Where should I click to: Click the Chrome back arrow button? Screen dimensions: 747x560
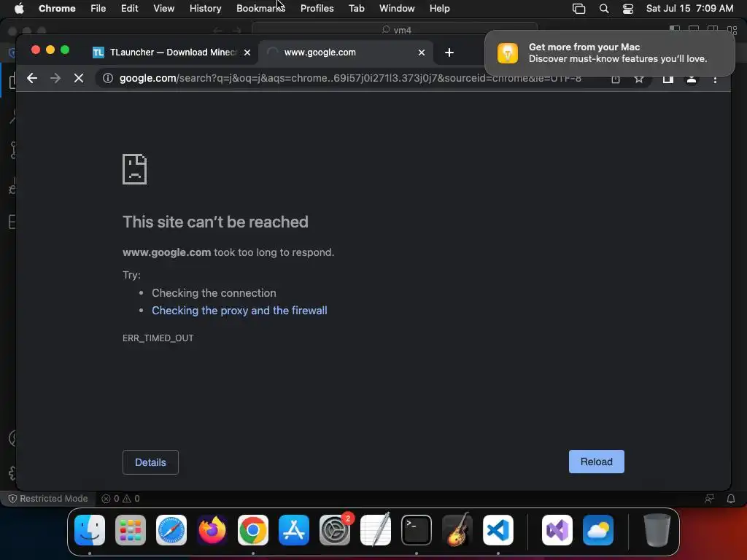32,78
